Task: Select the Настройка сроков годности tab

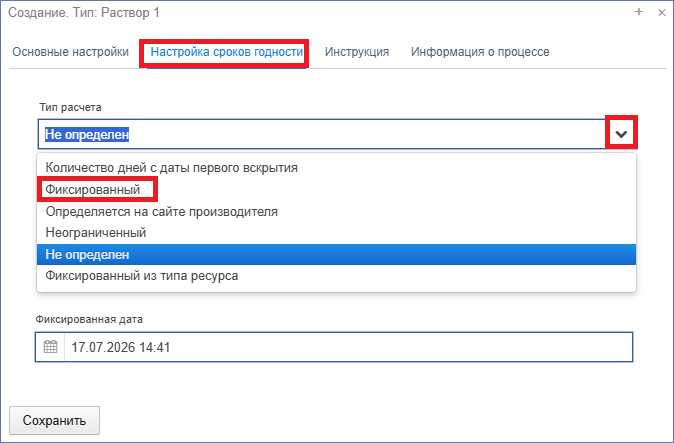Action: tap(227, 52)
